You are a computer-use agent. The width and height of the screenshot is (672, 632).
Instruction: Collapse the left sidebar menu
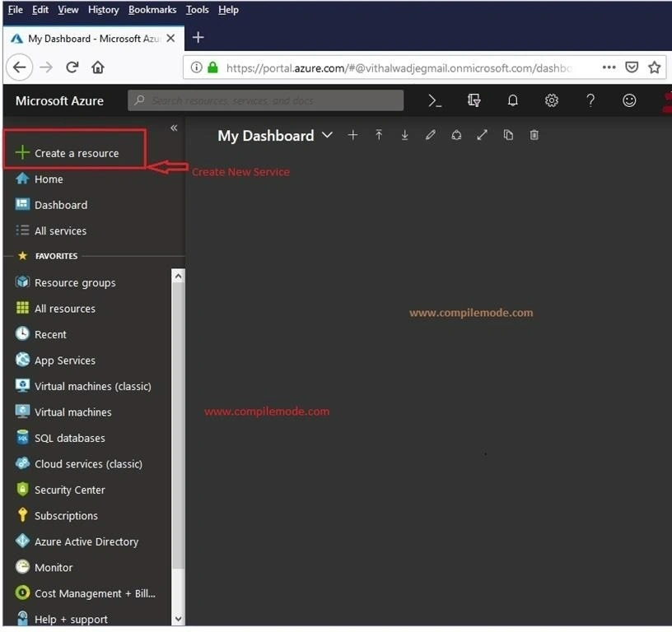tap(174, 128)
